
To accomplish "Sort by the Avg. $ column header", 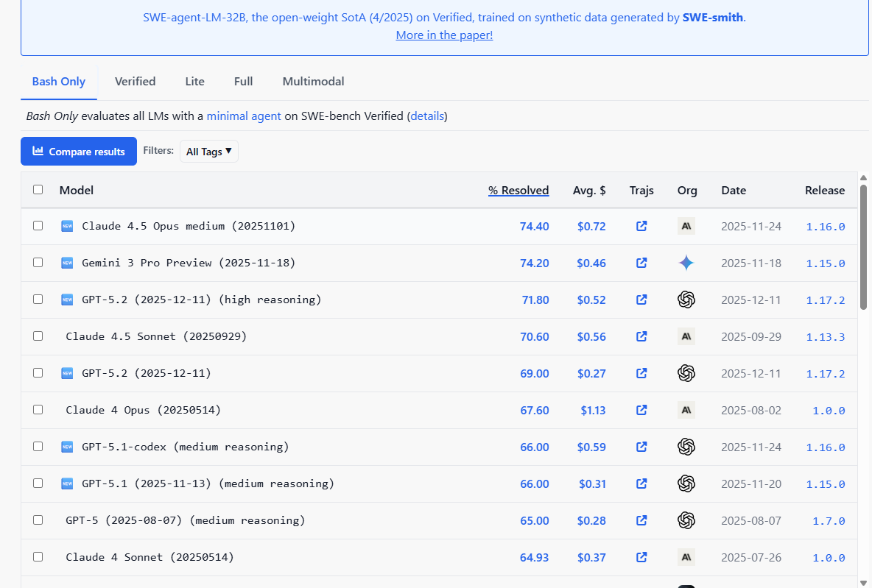I will [x=589, y=190].
